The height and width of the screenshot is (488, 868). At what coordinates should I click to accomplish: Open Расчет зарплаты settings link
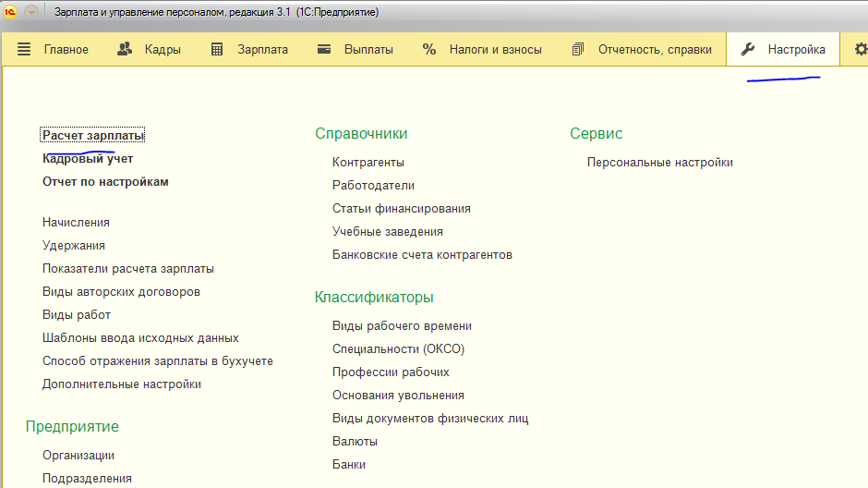click(92, 135)
